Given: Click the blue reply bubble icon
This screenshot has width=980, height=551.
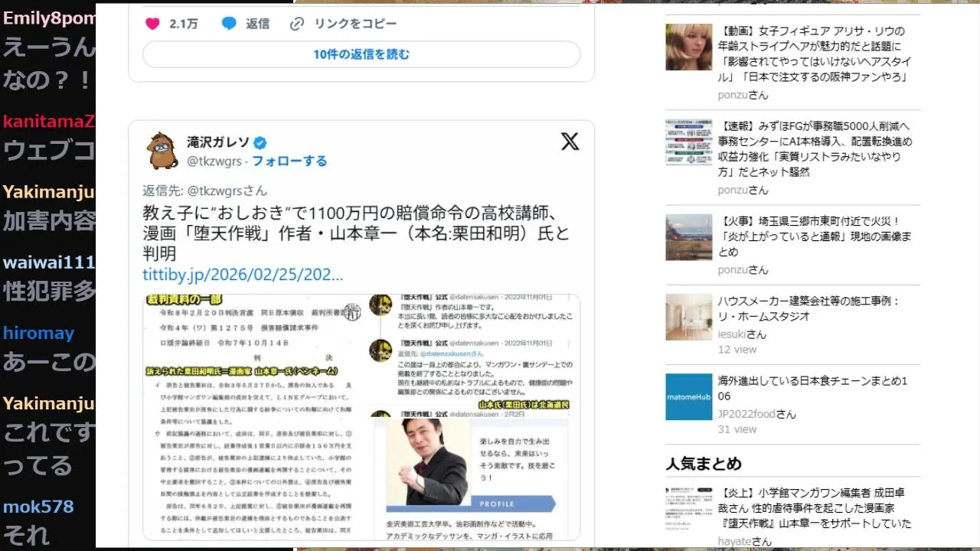Looking at the screenshot, I should pyautogui.click(x=229, y=24).
